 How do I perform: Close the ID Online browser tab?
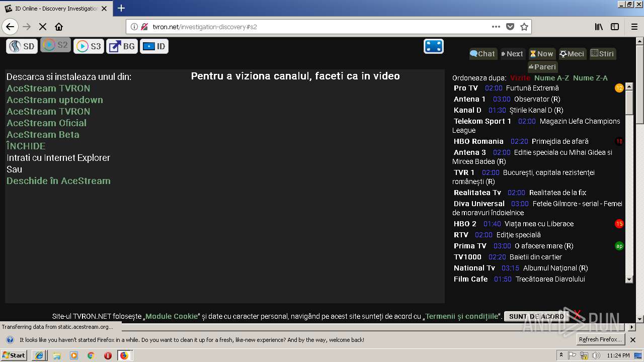(x=104, y=9)
